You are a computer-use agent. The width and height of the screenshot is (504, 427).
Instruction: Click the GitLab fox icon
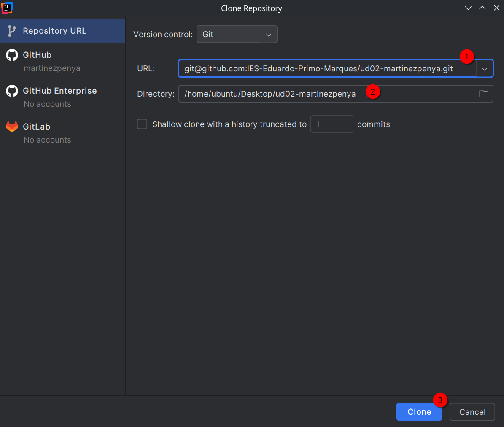(12, 126)
